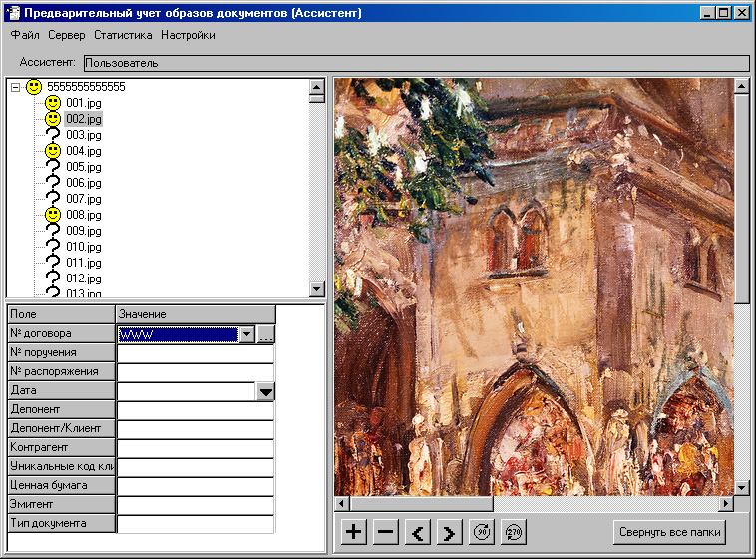Open the Статистика menu
The width and height of the screenshot is (756, 559).
click(123, 35)
